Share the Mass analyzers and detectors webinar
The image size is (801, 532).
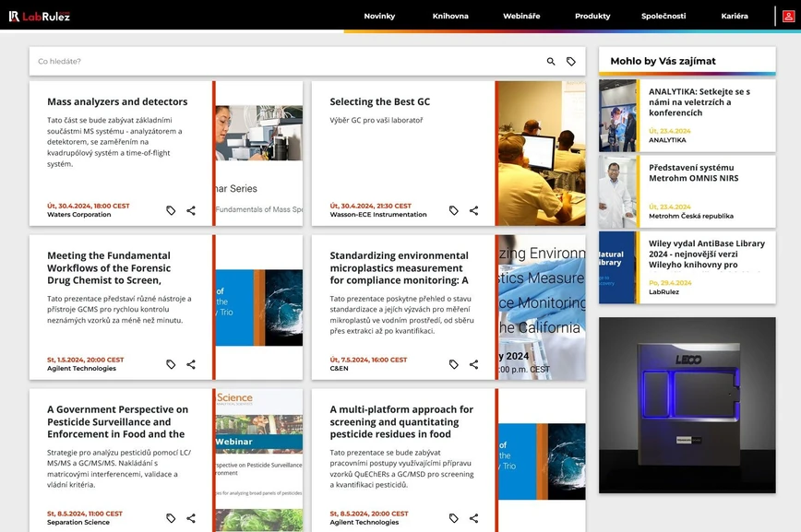(191, 210)
